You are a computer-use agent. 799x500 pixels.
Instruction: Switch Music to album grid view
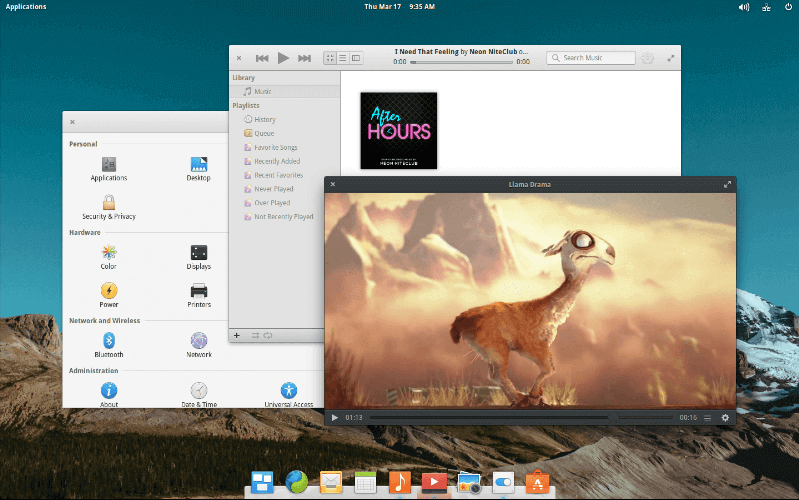[x=331, y=58]
